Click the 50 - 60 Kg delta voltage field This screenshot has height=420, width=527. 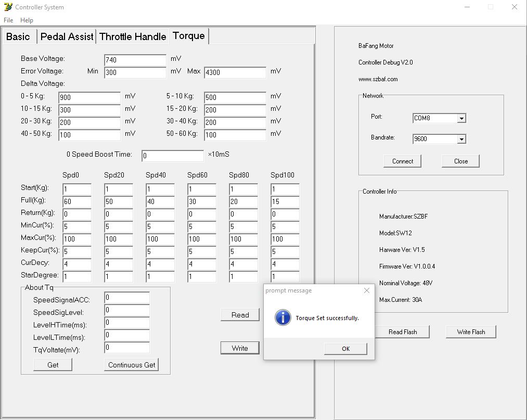coord(235,135)
